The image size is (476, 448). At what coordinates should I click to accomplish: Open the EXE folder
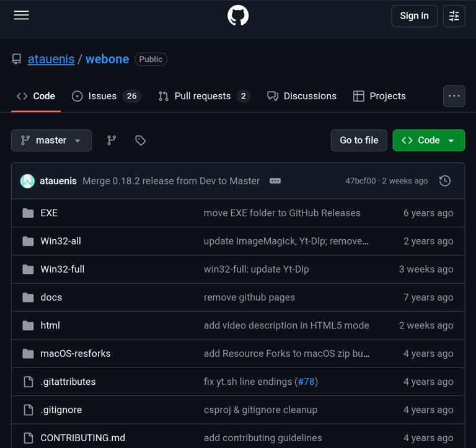(x=49, y=213)
